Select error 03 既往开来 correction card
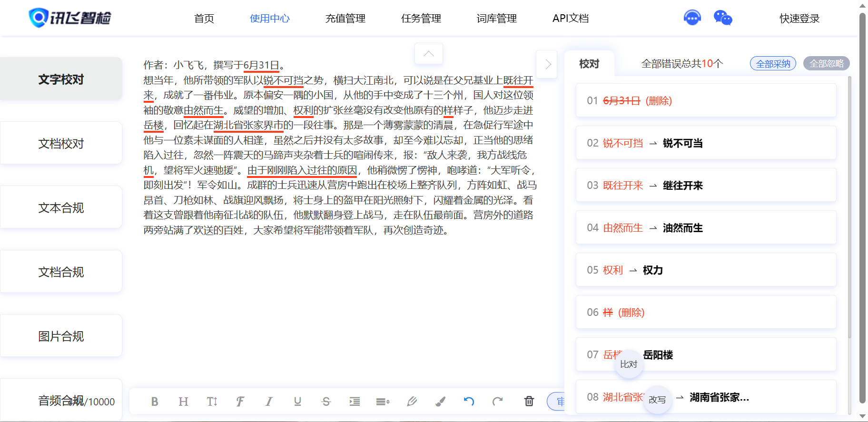 pos(706,185)
